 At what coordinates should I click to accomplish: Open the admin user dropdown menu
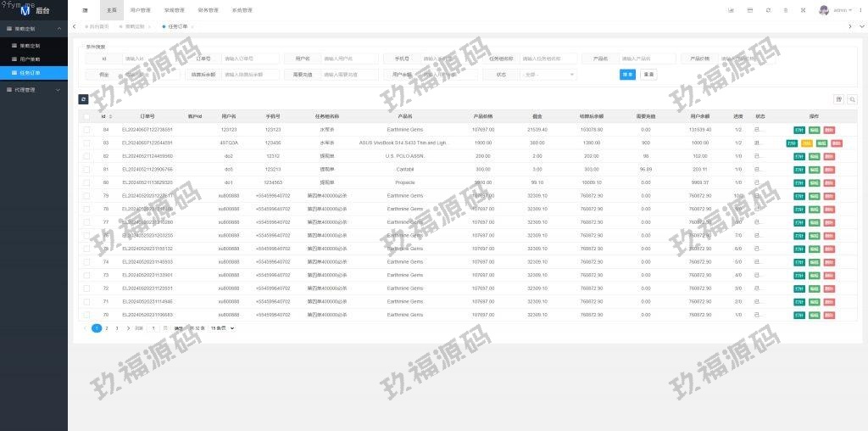[x=839, y=10]
